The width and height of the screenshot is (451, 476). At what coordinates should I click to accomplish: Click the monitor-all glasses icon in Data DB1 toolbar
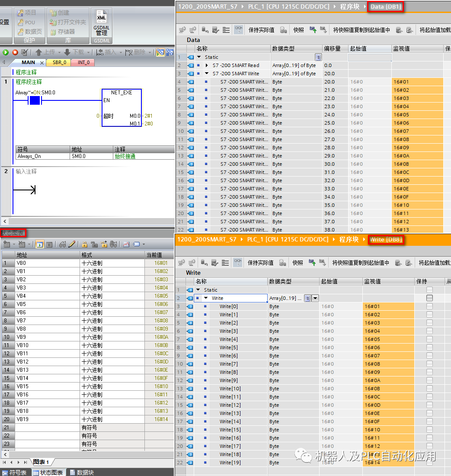click(x=239, y=30)
